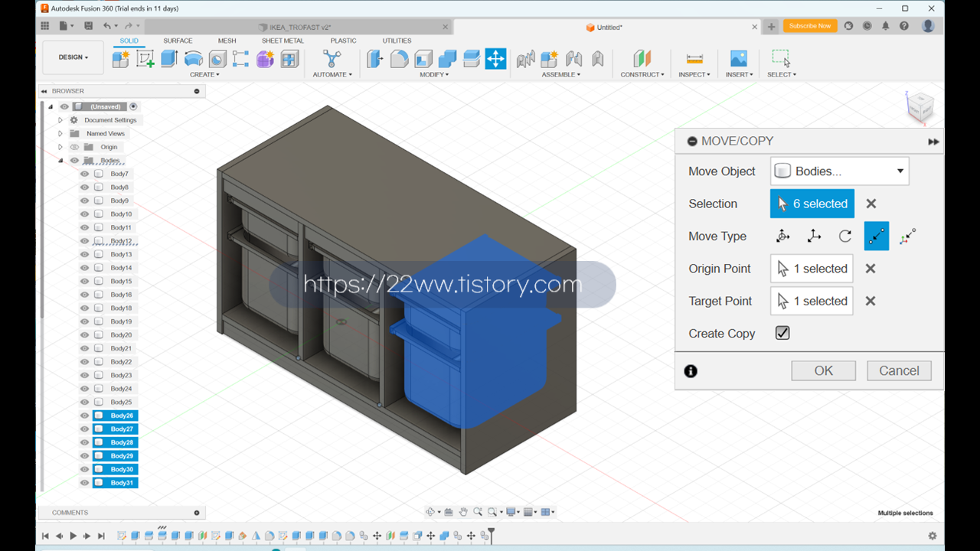Click the ViewCube in the viewport corner
This screenshot has width=980, height=551.
pos(920,107)
